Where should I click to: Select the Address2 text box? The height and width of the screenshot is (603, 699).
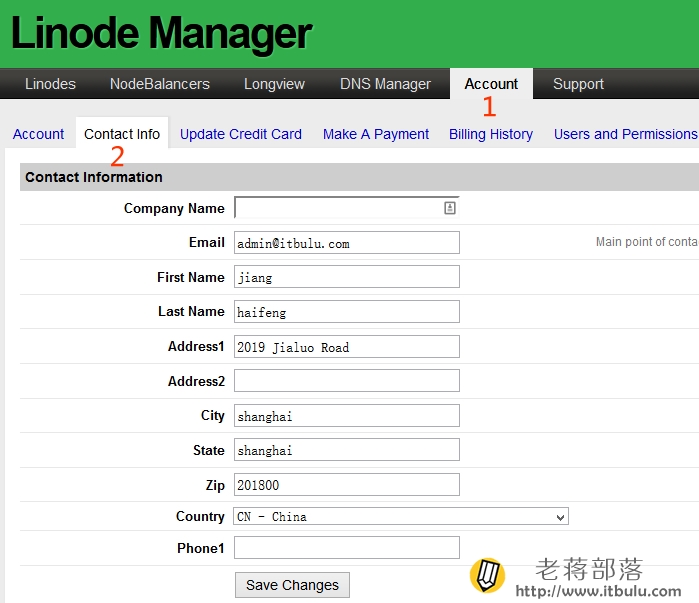[347, 381]
